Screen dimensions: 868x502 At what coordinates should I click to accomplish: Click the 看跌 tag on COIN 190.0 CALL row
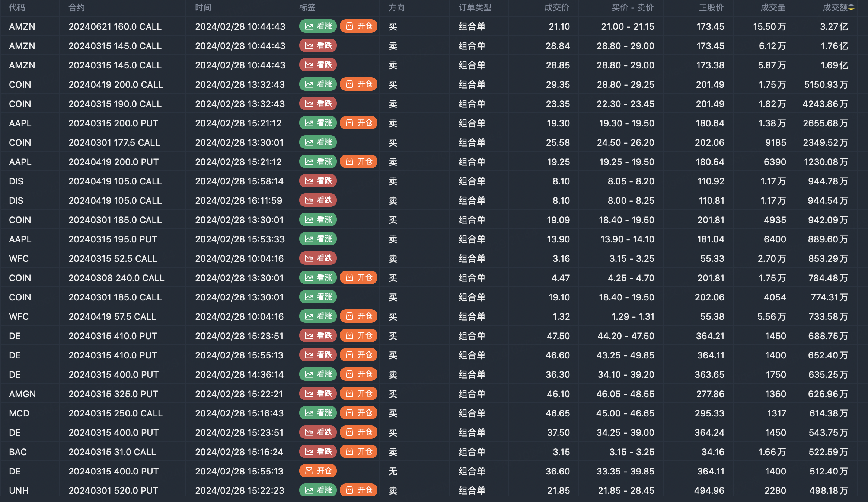point(318,104)
